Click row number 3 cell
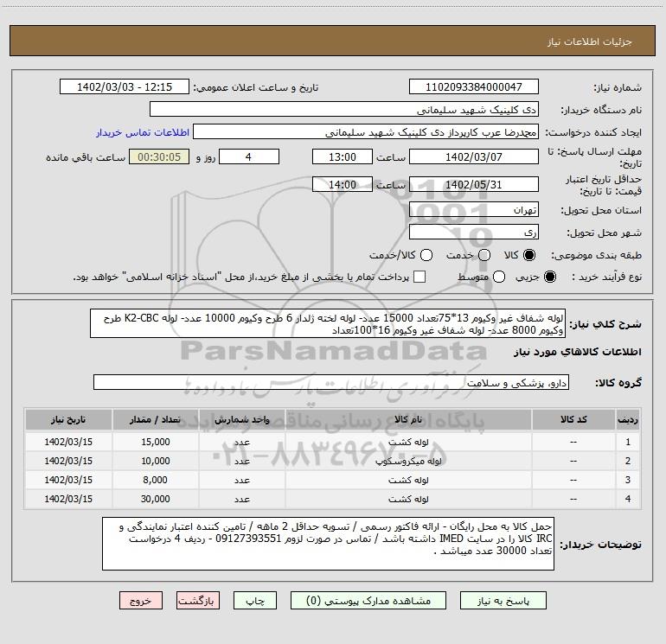This screenshot has height=644, width=666. pos(628,480)
